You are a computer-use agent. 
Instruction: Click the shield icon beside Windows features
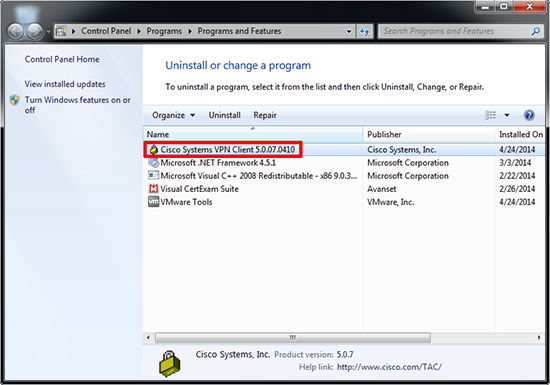point(15,100)
